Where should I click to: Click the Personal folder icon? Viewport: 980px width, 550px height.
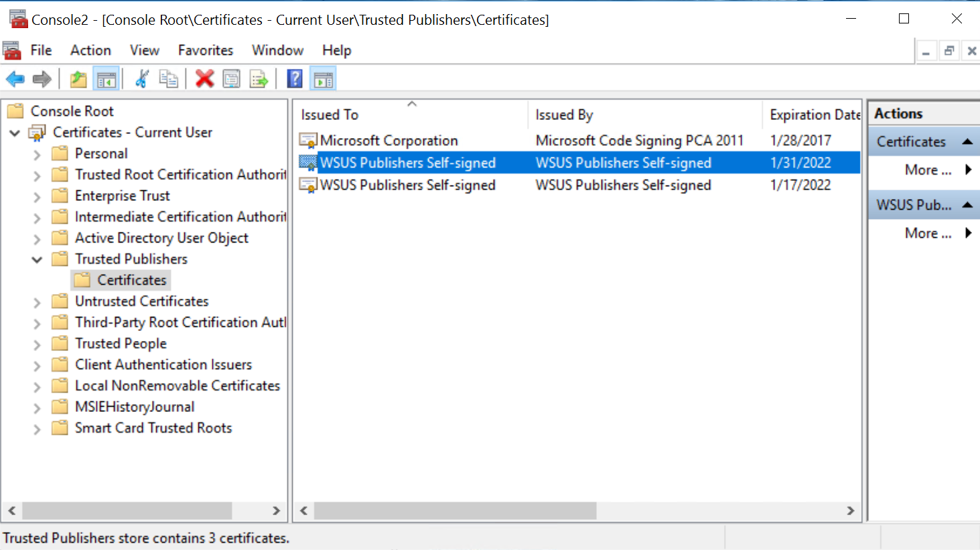click(x=60, y=153)
